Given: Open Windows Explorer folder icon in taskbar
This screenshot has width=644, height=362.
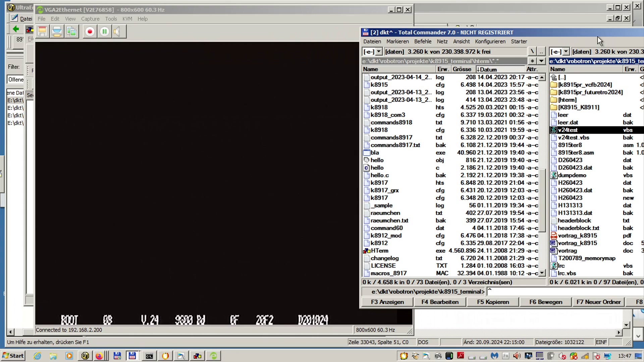Looking at the screenshot, I should pyautogui.click(x=53, y=356).
